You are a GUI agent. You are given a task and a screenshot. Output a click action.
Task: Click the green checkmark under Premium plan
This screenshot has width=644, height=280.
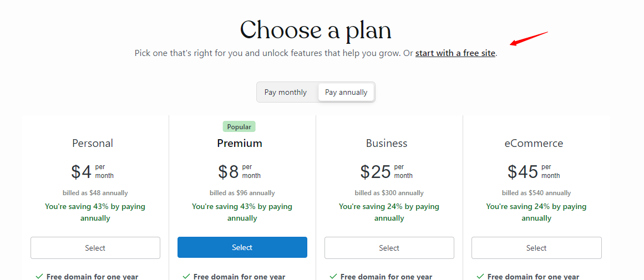pos(186,276)
